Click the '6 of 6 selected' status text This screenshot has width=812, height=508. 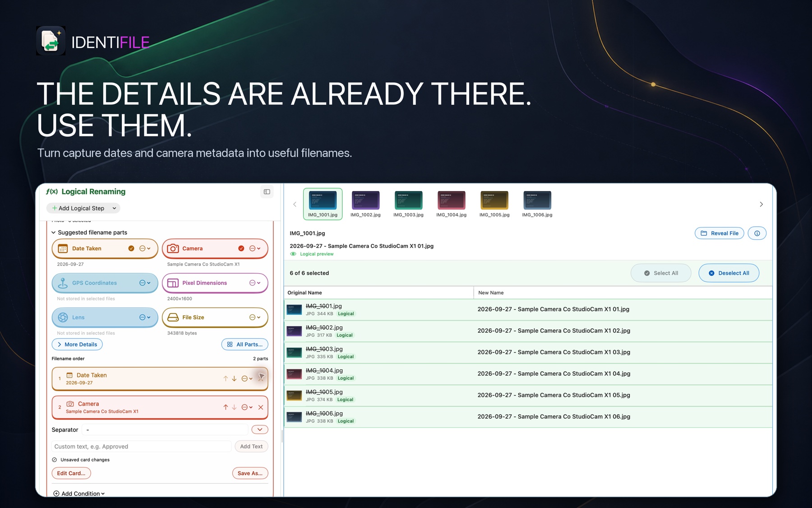coord(309,273)
